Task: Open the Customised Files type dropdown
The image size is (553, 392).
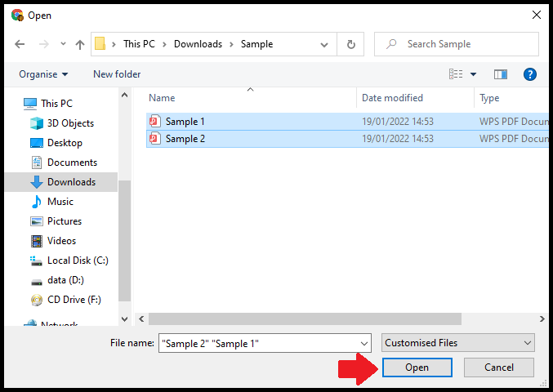Action: tap(457, 343)
